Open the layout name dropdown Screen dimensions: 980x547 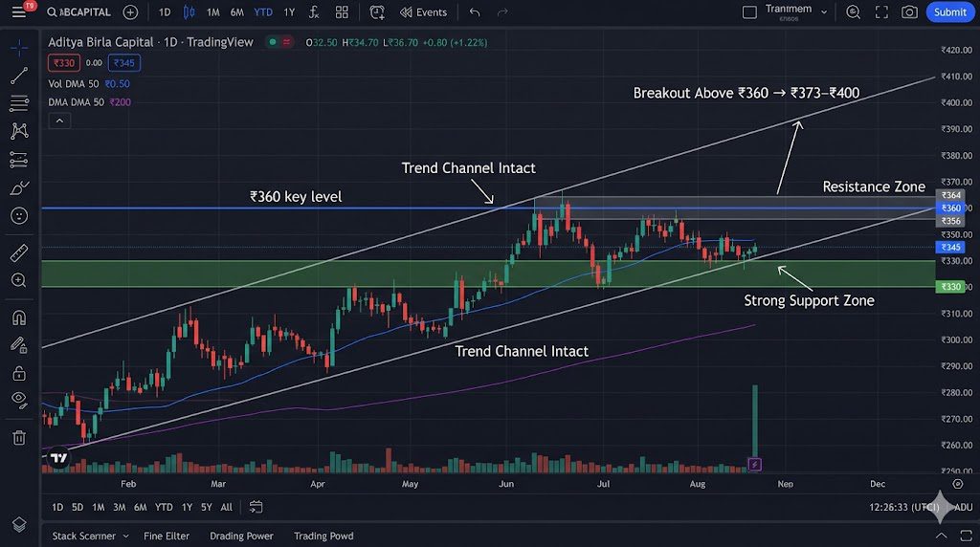[796, 11]
